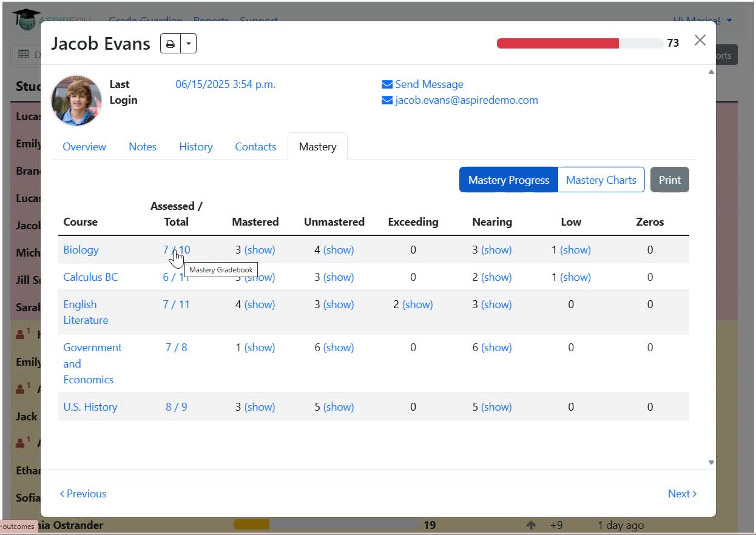Screen dimensions: 756x535
Task: Open Government and Economics course link
Action: (x=92, y=363)
